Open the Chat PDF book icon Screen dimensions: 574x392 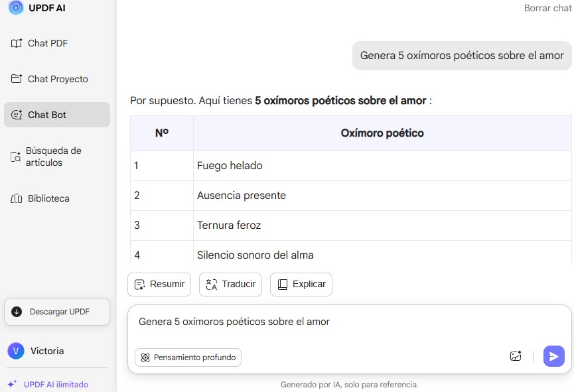point(17,43)
